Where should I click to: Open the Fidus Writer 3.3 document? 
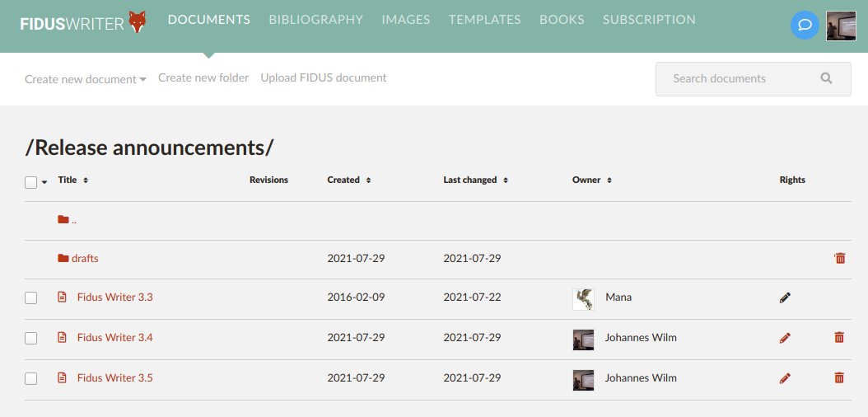tap(115, 298)
